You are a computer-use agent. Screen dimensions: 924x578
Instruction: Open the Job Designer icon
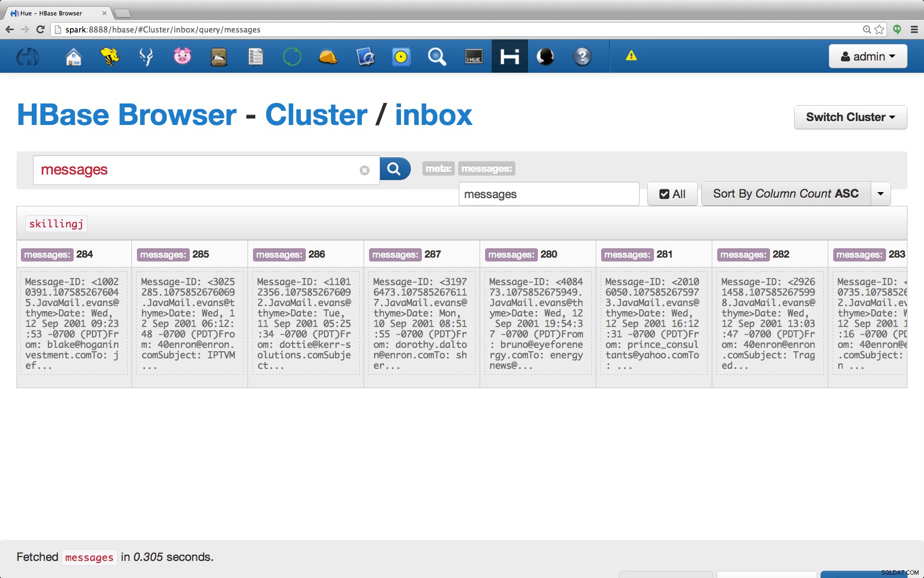[x=365, y=56]
